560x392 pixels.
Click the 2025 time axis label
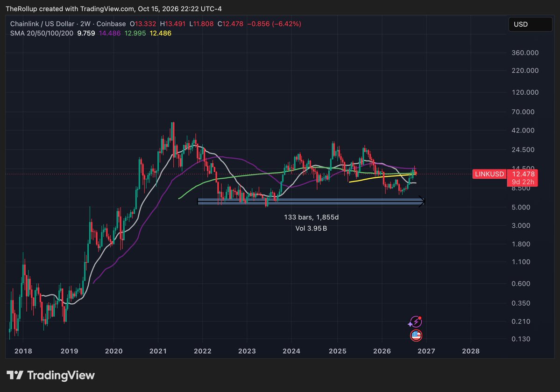coord(338,351)
